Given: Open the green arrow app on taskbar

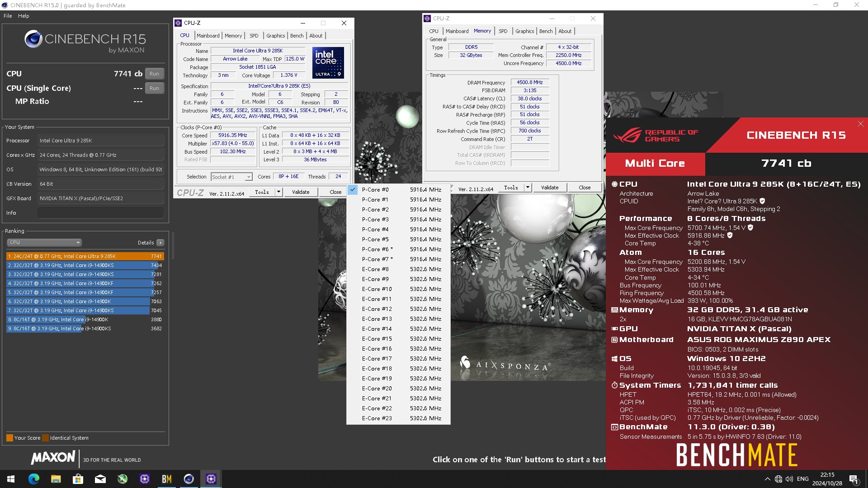Looking at the screenshot, I should coord(123,479).
